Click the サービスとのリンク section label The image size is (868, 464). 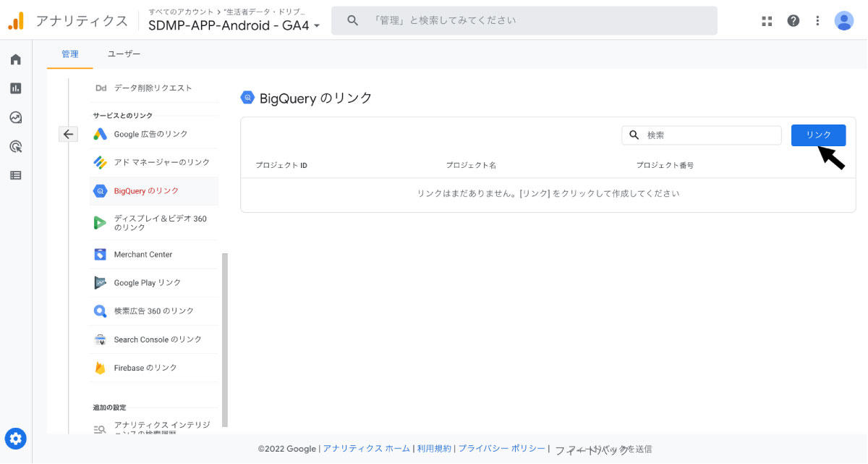[x=122, y=116]
